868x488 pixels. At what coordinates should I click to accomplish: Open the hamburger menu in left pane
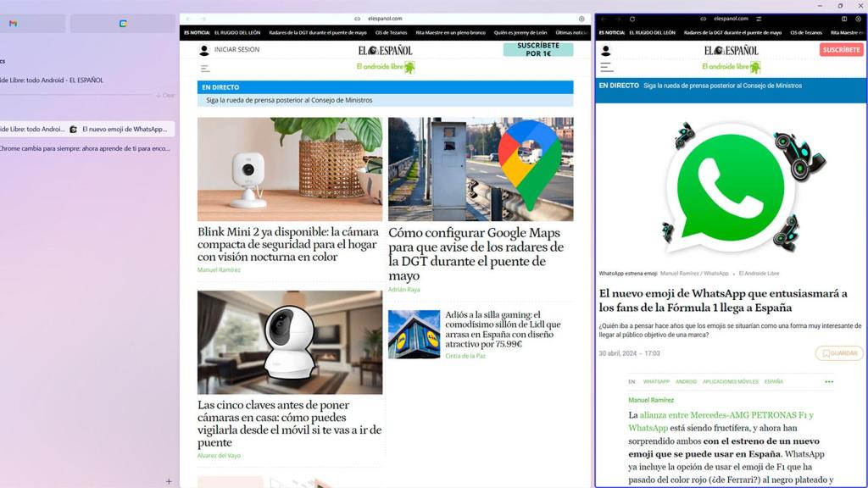click(x=205, y=69)
